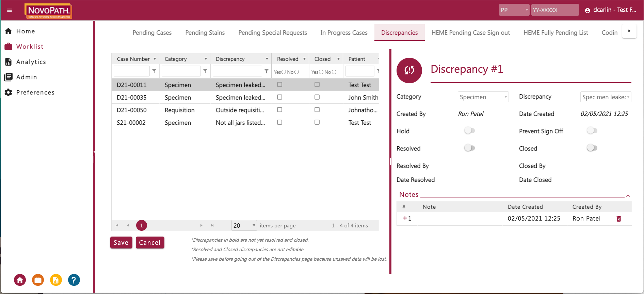Image resolution: width=644 pixels, height=294 pixels.
Task: Apply the Category filter funnel icon
Action: pyautogui.click(x=205, y=71)
